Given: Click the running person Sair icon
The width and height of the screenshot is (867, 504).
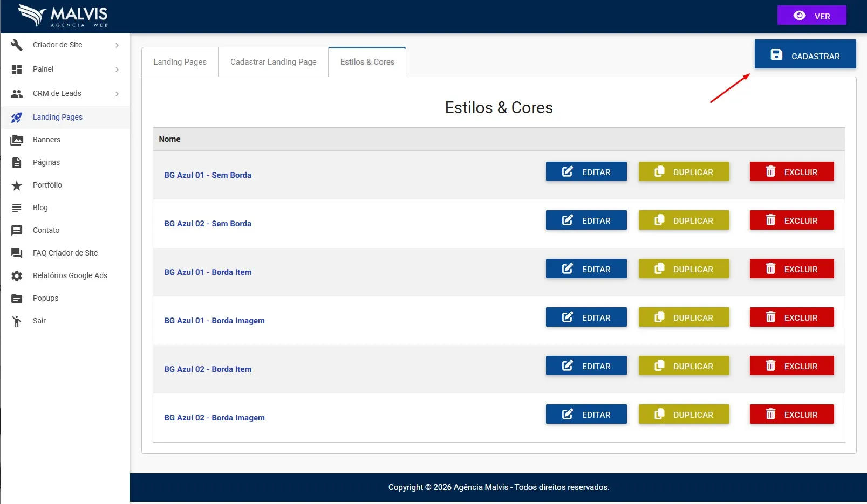Looking at the screenshot, I should tap(17, 321).
